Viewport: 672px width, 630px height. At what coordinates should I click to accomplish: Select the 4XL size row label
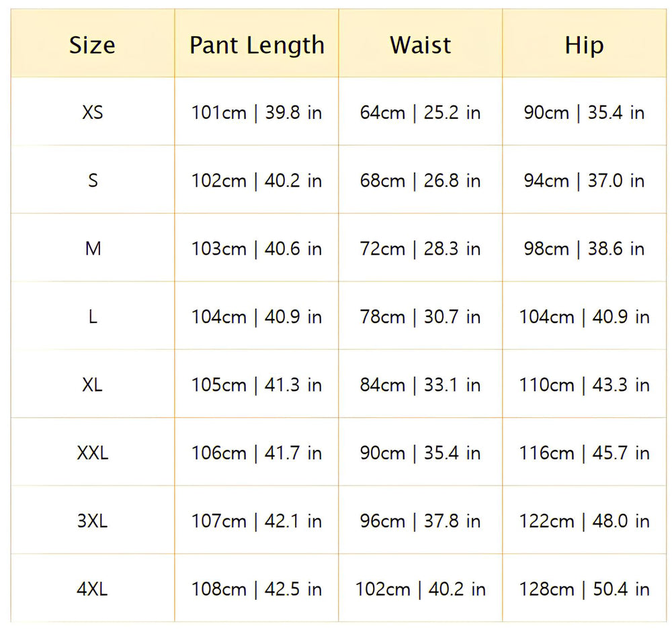tap(92, 589)
